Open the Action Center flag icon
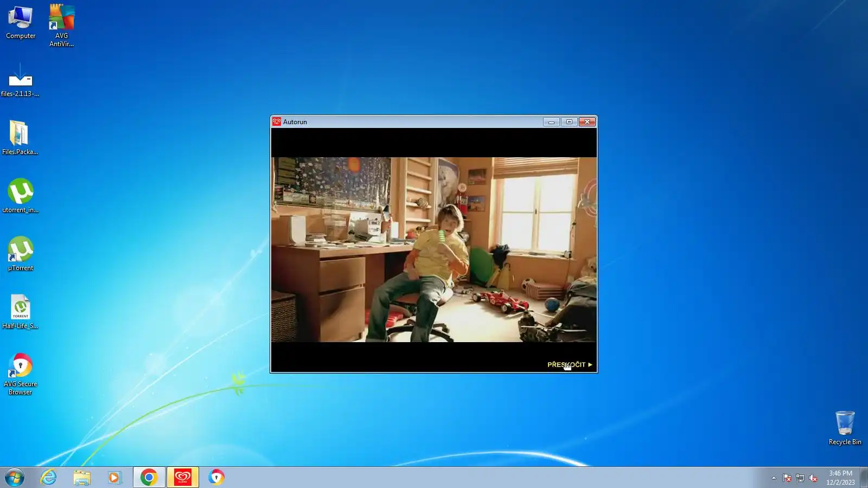 (787, 478)
